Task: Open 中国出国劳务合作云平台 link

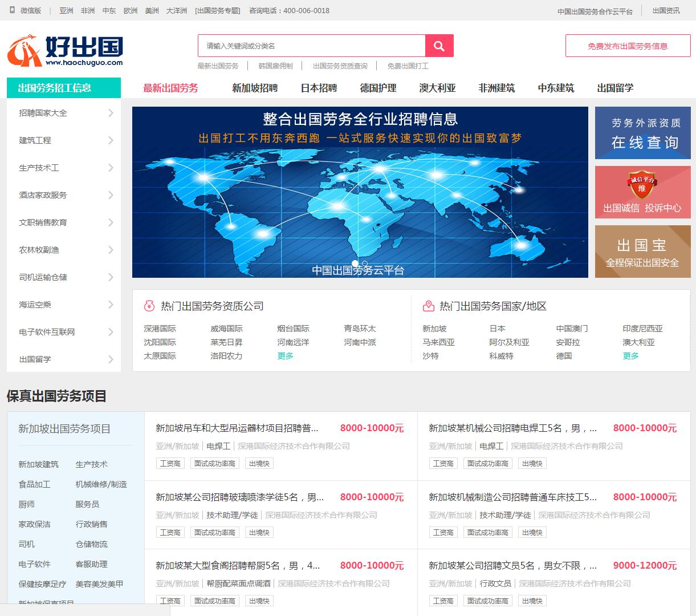Action: [x=595, y=11]
